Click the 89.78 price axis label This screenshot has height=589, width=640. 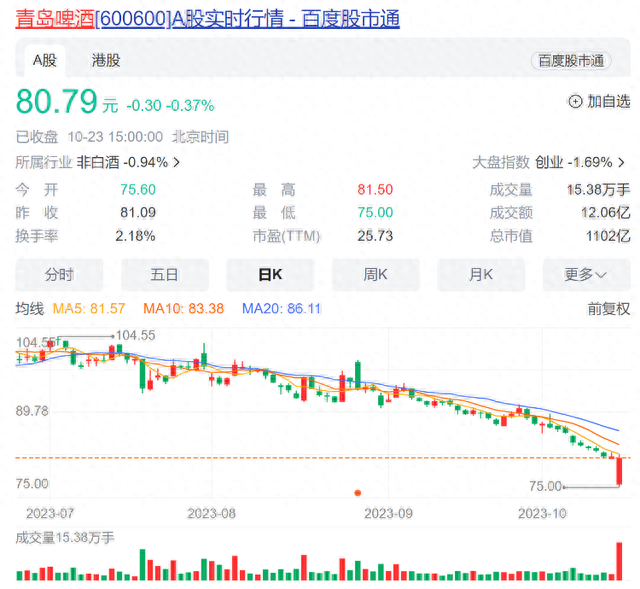(x=32, y=411)
